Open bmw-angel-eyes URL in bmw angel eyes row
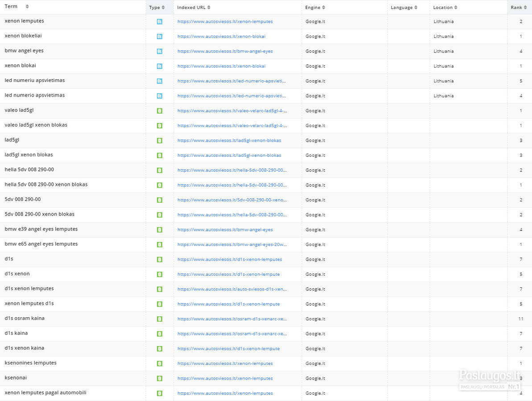Viewport: 532px width, 401px height. 225,51
